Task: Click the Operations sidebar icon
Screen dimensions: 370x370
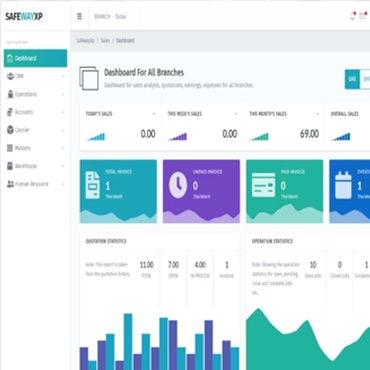Action: 10,94
